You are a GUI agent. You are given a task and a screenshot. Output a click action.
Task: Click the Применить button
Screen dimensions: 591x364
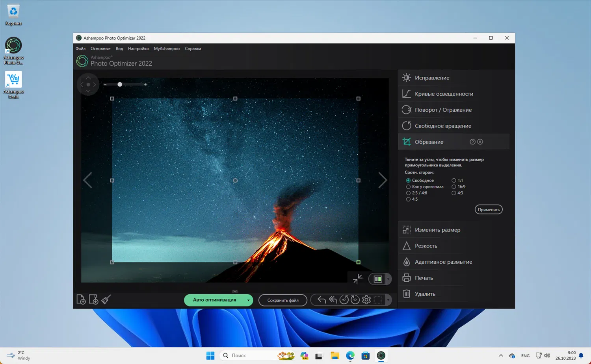(x=489, y=210)
